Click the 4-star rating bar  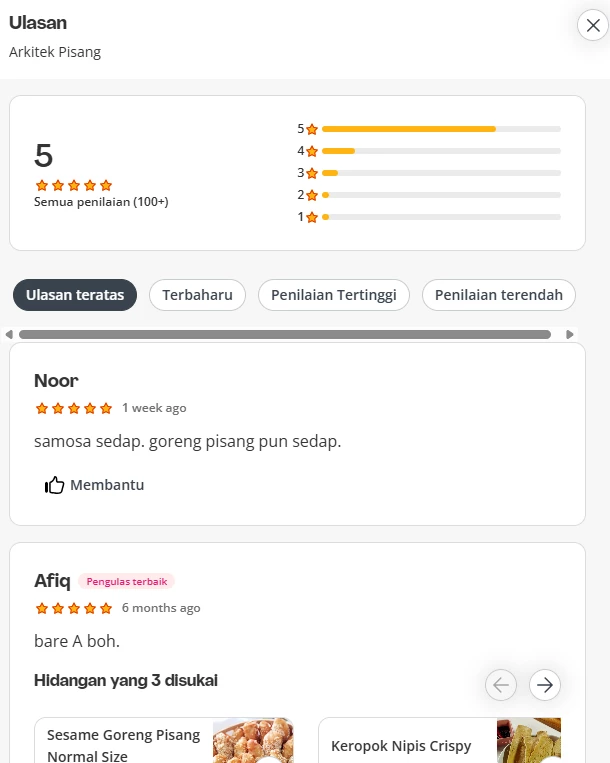[441, 151]
